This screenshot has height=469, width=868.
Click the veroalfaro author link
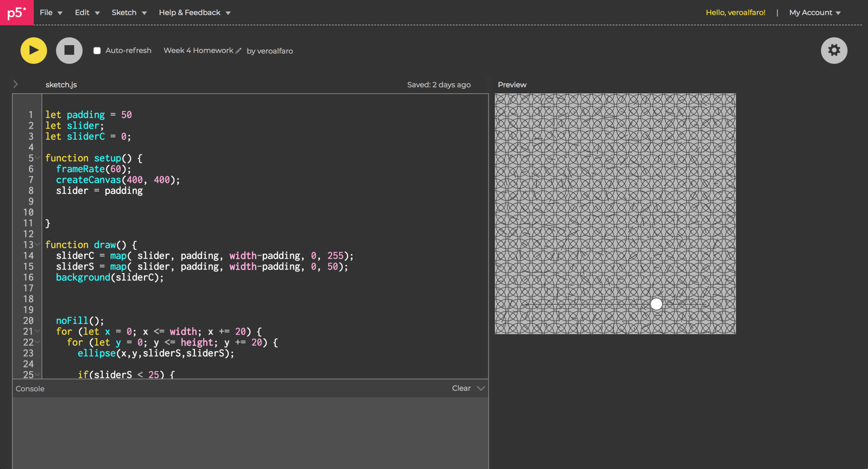pyautogui.click(x=275, y=51)
